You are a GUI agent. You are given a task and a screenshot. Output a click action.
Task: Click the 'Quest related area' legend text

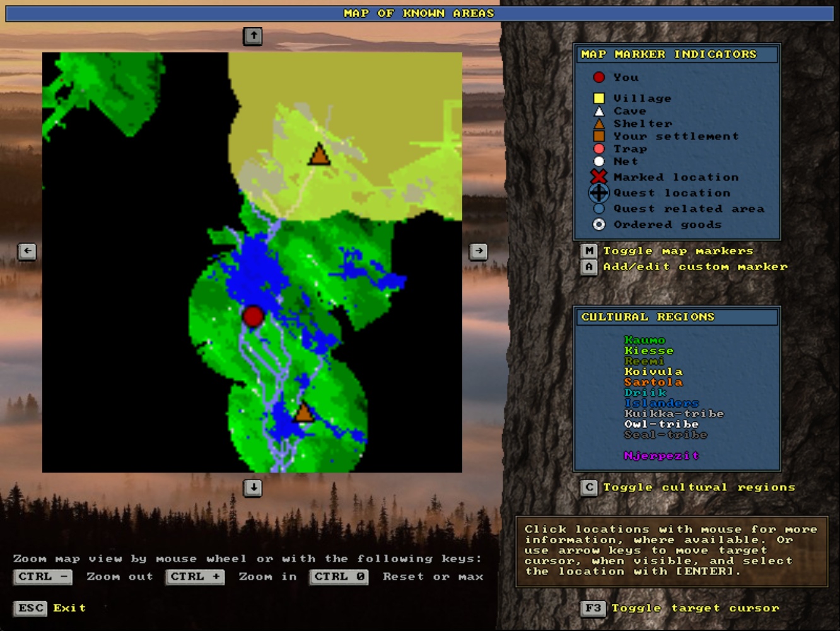689,209
